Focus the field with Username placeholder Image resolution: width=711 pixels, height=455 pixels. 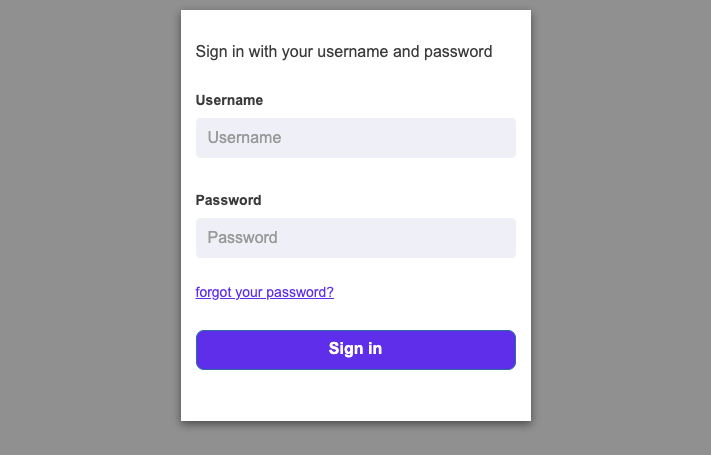tap(355, 138)
